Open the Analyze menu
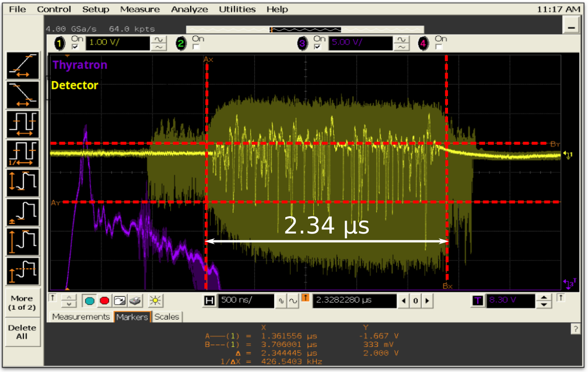 coord(190,9)
